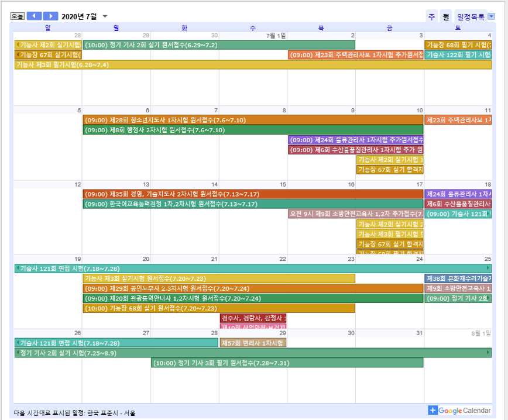Open the 제28회 청소년지도사 1차시험 원서접수 event

(253, 120)
